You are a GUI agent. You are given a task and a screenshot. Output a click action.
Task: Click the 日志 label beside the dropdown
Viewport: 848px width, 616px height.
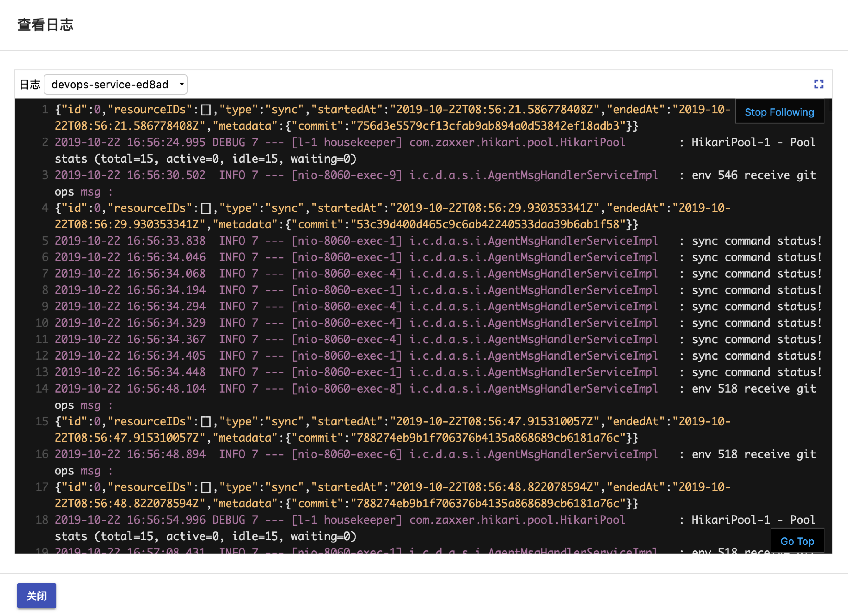pyautogui.click(x=29, y=85)
